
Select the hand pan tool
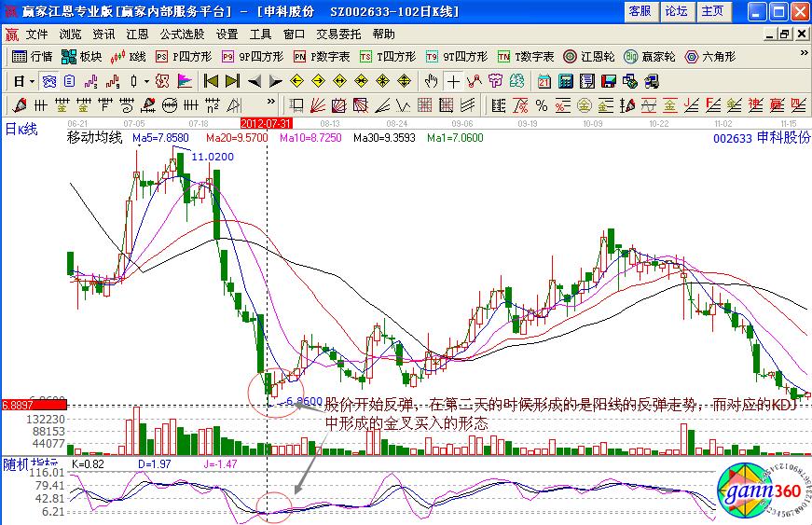click(x=431, y=80)
